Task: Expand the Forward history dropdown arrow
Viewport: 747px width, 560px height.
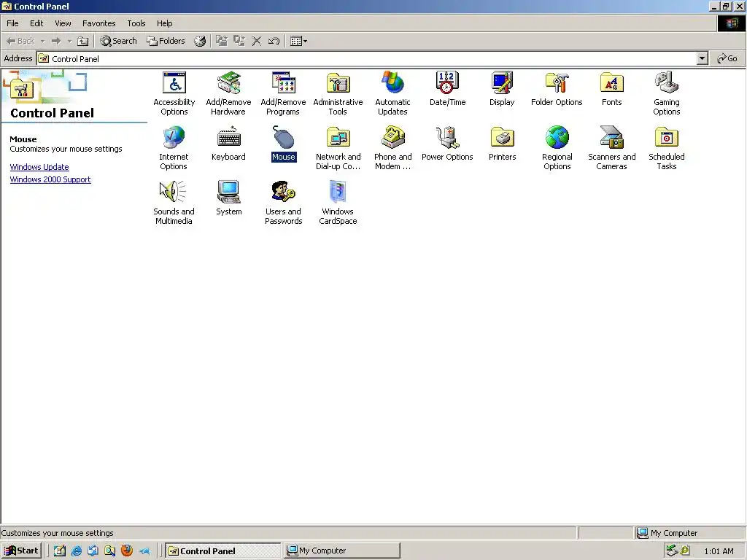Action: (x=69, y=41)
